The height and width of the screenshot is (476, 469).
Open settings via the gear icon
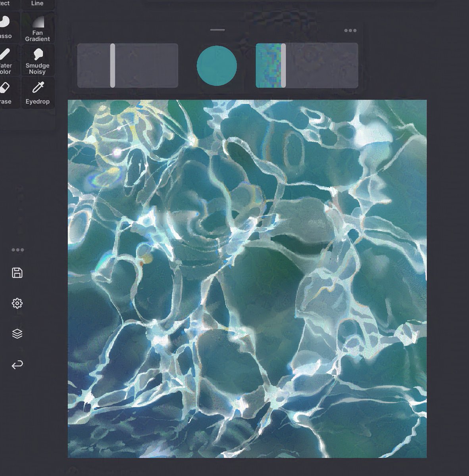[x=17, y=303]
